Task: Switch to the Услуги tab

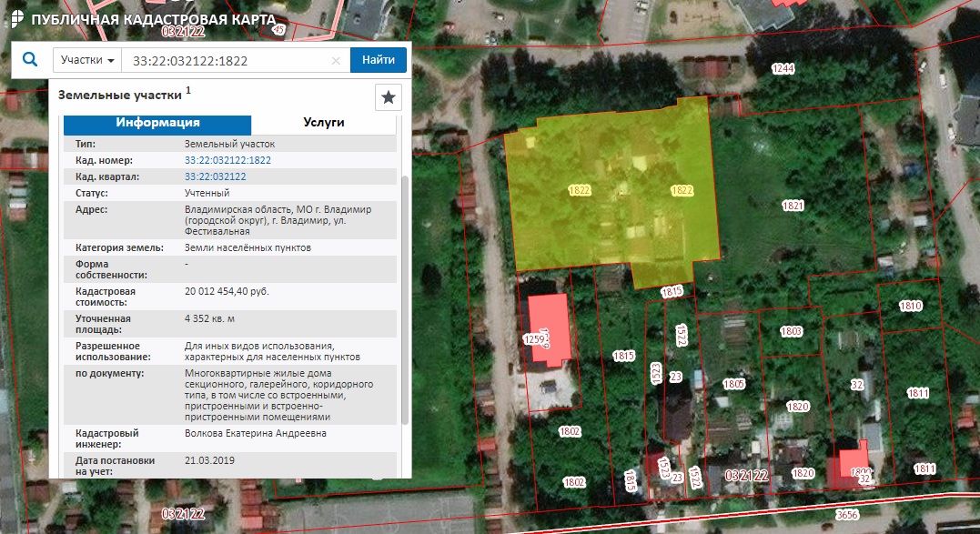Action: [323, 123]
